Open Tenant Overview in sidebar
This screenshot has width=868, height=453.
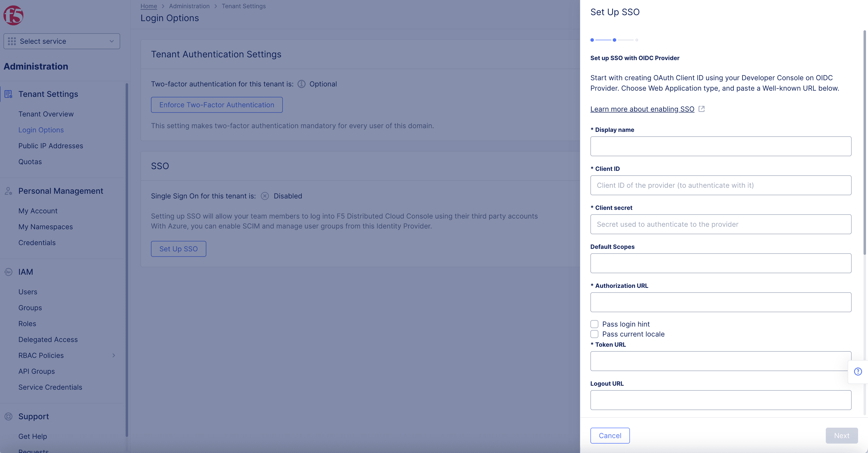46,114
